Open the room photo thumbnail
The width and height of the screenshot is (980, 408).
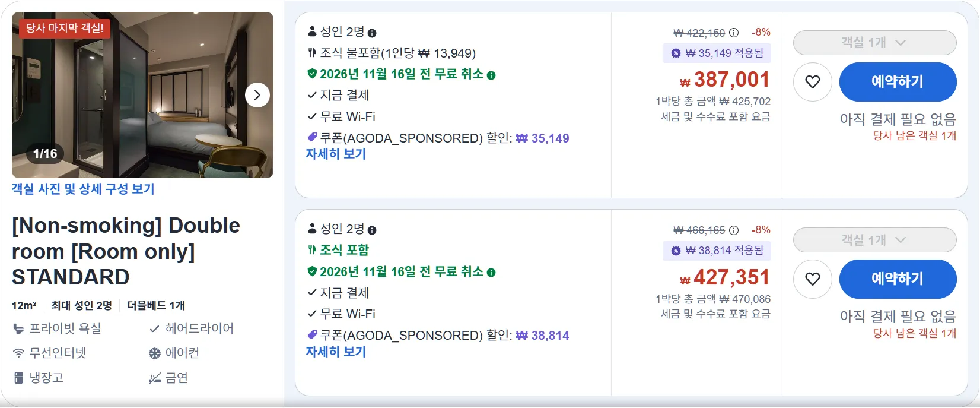[x=142, y=95]
